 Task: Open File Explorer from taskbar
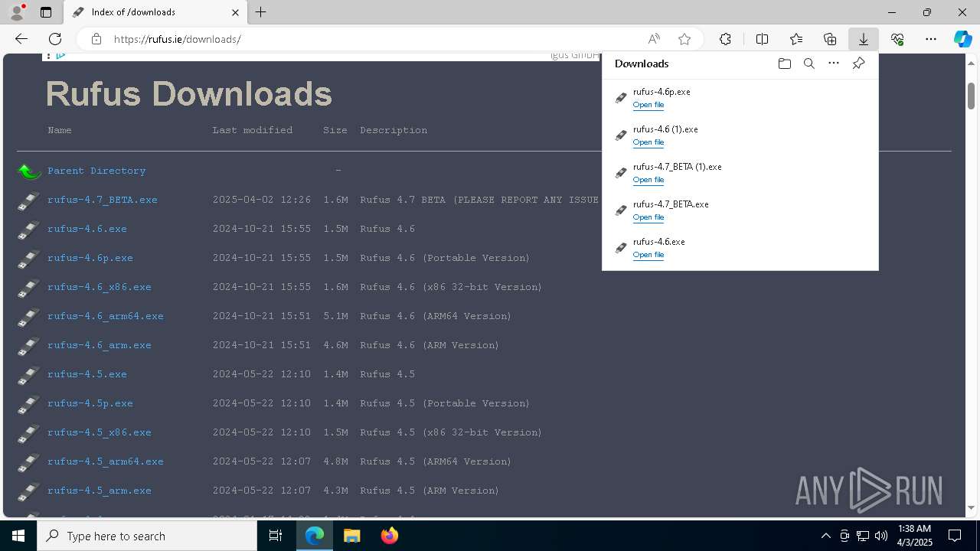[351, 536]
